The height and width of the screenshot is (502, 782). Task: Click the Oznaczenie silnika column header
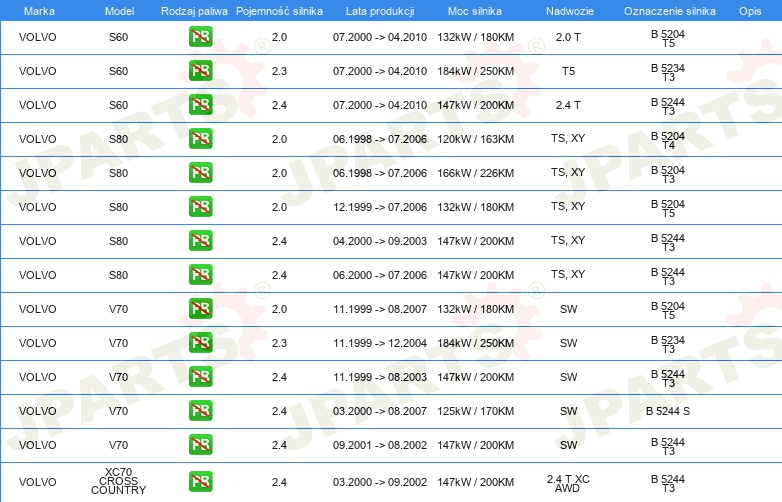point(670,11)
